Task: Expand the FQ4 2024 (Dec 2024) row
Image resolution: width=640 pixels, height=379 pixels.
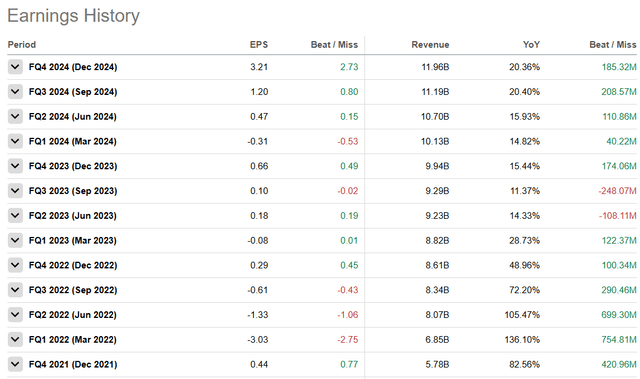Action: 15,67
